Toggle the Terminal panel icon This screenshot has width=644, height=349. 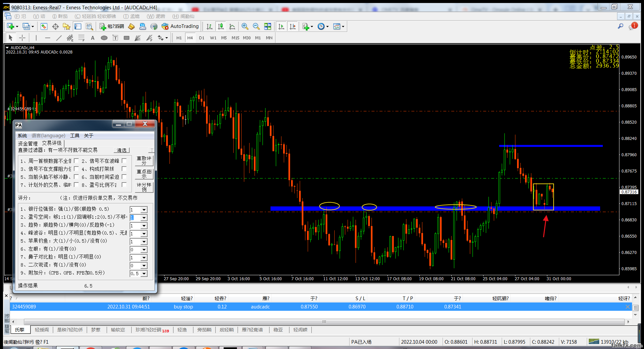pyautogui.click(x=78, y=26)
